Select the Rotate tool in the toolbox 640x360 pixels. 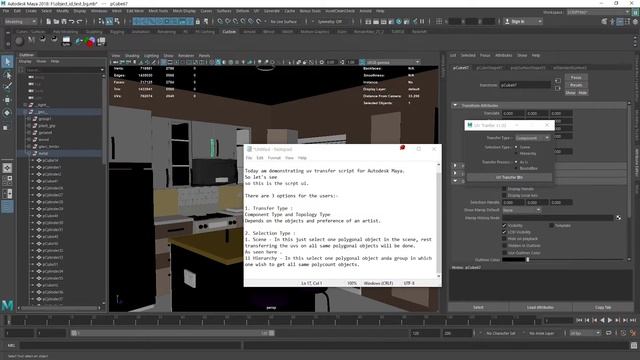pos(7,113)
